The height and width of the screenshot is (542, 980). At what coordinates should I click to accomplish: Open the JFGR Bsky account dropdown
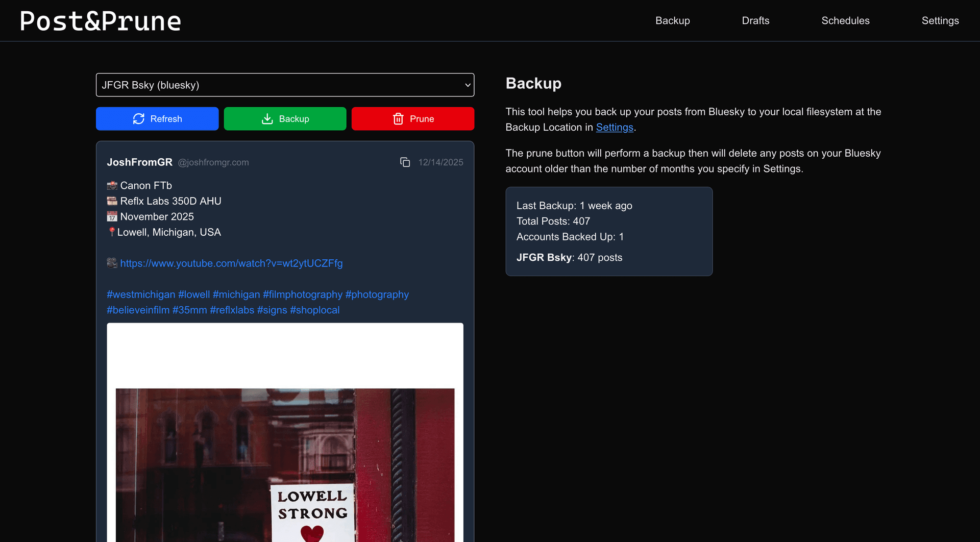pyautogui.click(x=285, y=85)
